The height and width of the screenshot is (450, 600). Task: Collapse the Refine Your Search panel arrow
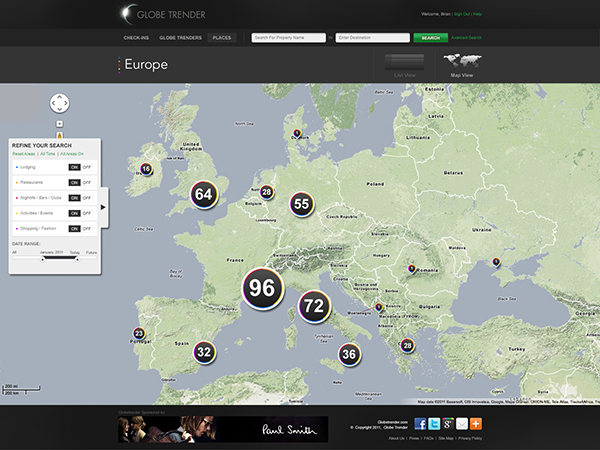(103, 207)
